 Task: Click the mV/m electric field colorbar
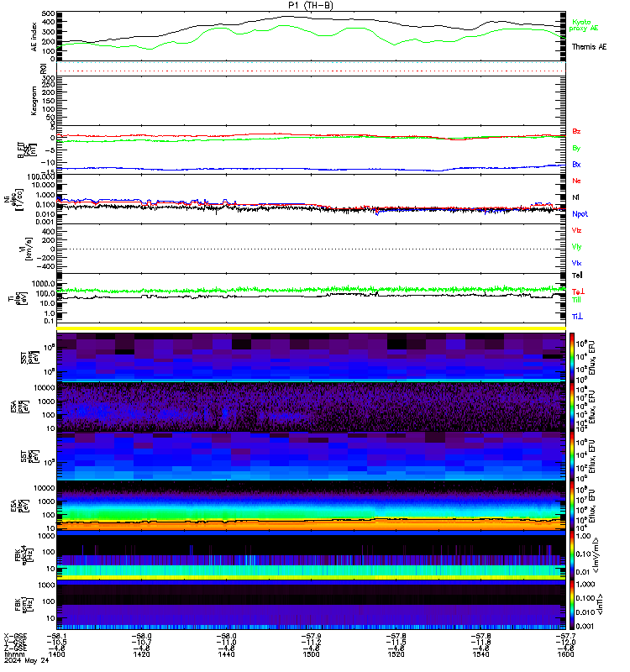[572, 554]
